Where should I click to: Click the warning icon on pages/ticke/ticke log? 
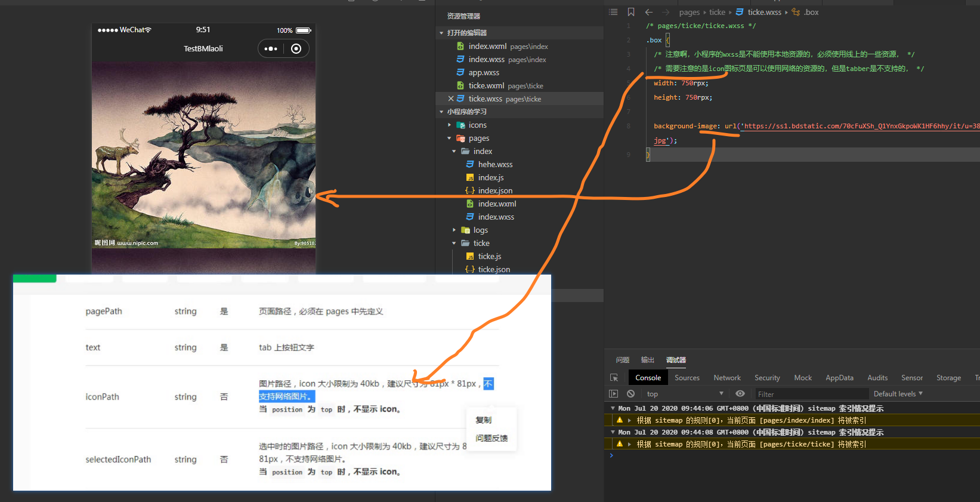pyautogui.click(x=620, y=444)
